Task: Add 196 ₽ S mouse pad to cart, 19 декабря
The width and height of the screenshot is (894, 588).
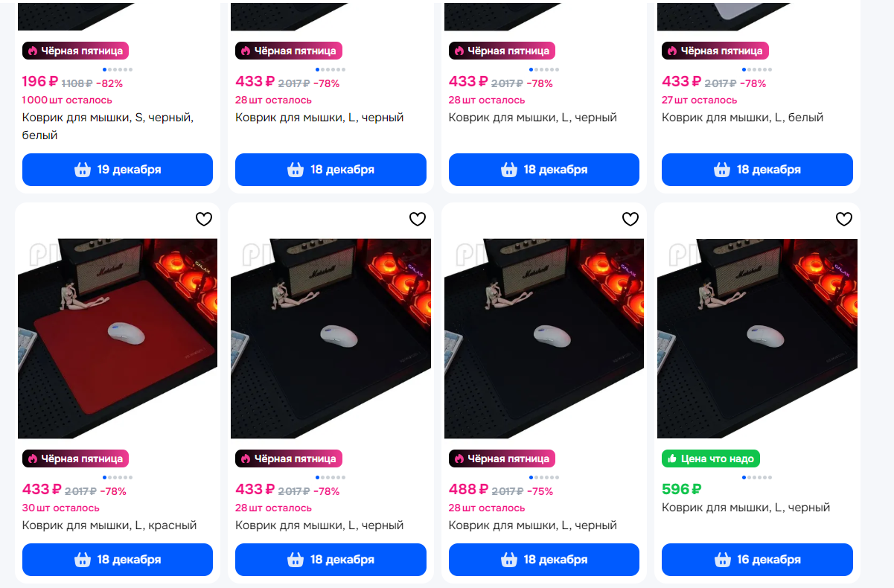Action: click(x=118, y=170)
